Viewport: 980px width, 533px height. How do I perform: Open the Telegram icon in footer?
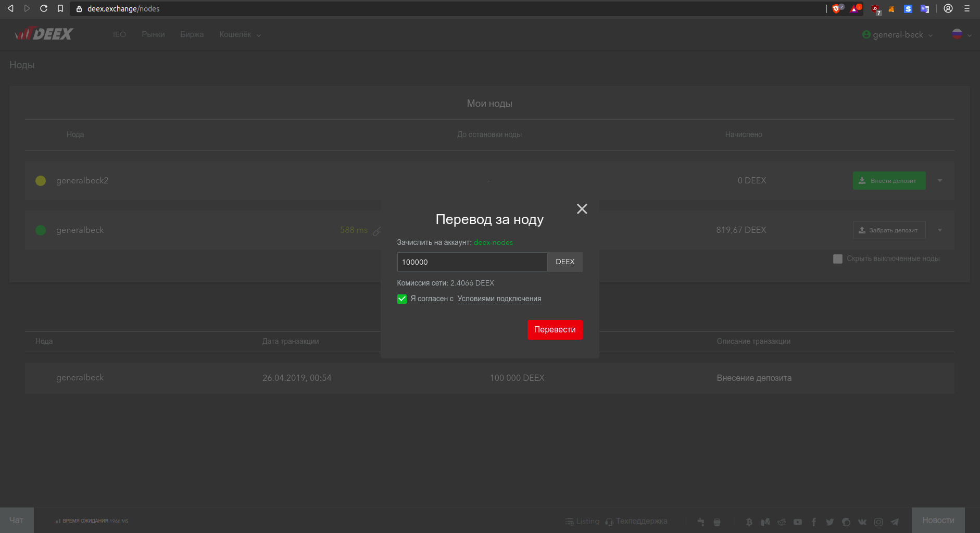[895, 522]
